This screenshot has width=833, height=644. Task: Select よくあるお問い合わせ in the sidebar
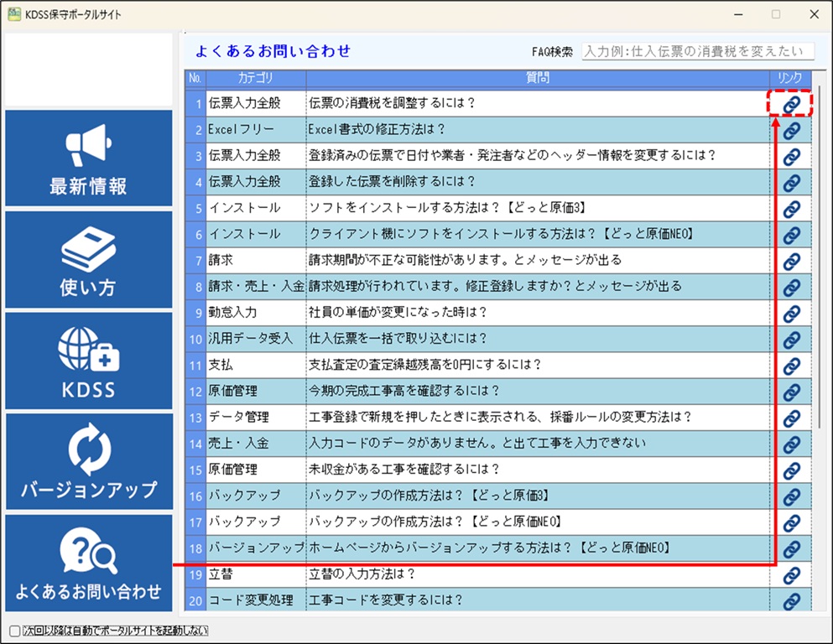[x=88, y=563]
